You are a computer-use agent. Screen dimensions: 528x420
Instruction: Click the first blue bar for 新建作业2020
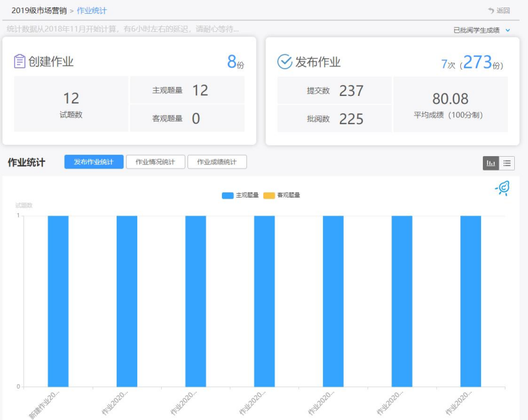58,301
